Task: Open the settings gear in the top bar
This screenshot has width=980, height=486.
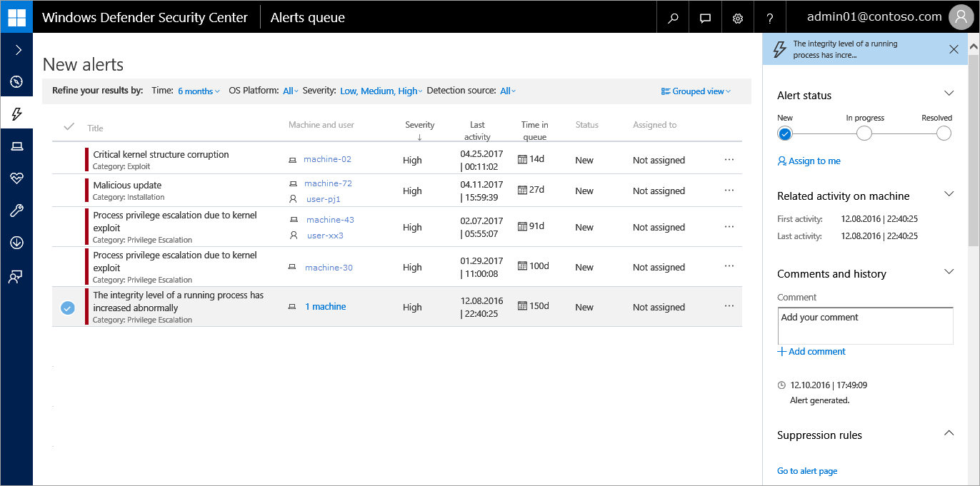Action: (x=738, y=18)
